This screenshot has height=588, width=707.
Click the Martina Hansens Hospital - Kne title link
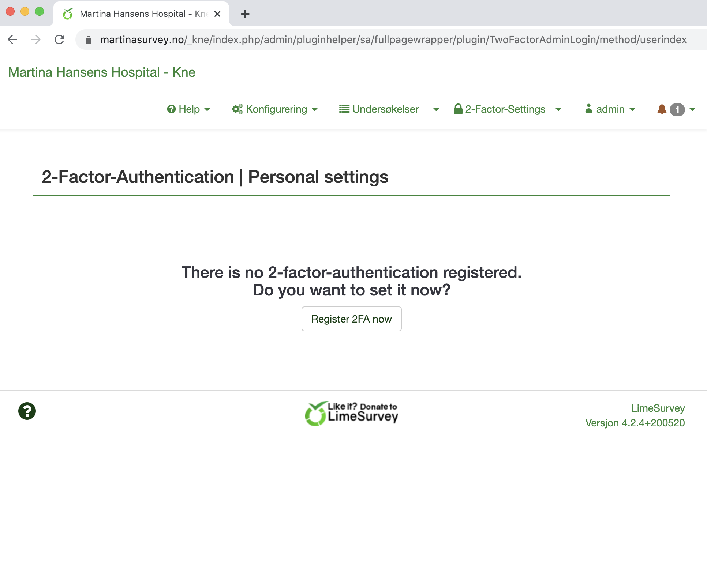[102, 72]
